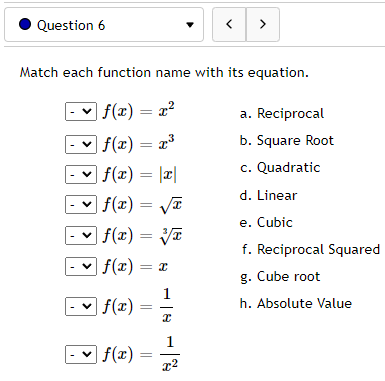385x381 pixels.
Task: Click the 'c. Quadratic' answer label
Action: point(280,168)
